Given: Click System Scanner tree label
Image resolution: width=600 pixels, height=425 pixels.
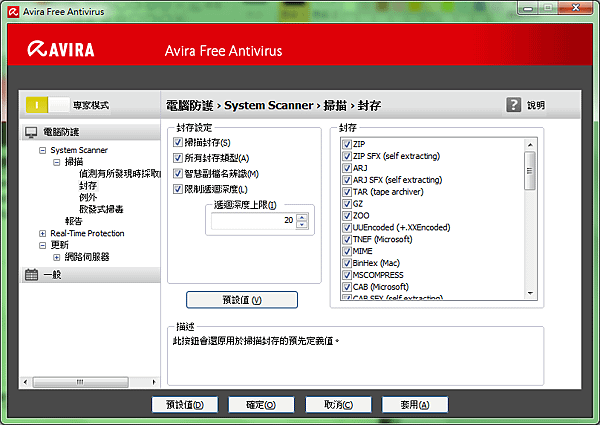Looking at the screenshot, I should (79, 150).
